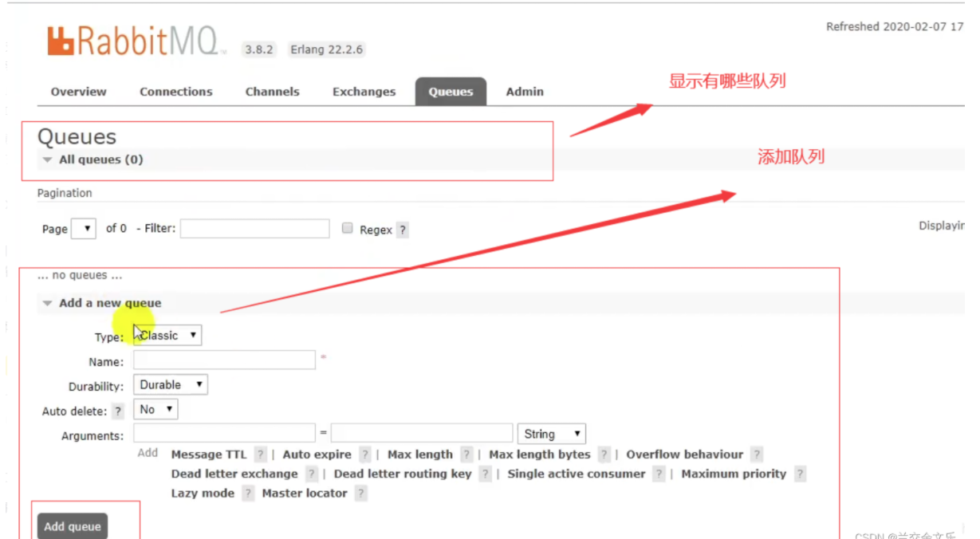
Task: Switch to the Overview tab
Action: pos(78,92)
